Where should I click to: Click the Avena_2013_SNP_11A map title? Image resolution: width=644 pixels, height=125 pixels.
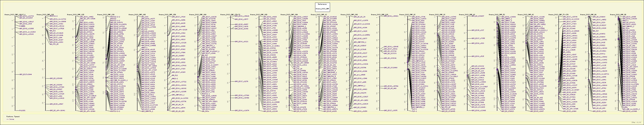point(45,15)
